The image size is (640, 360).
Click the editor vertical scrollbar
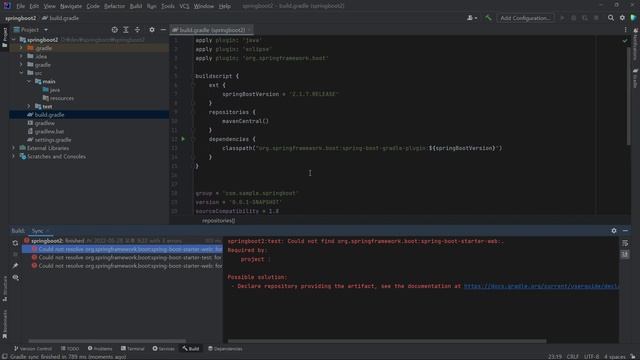[x=629, y=96]
